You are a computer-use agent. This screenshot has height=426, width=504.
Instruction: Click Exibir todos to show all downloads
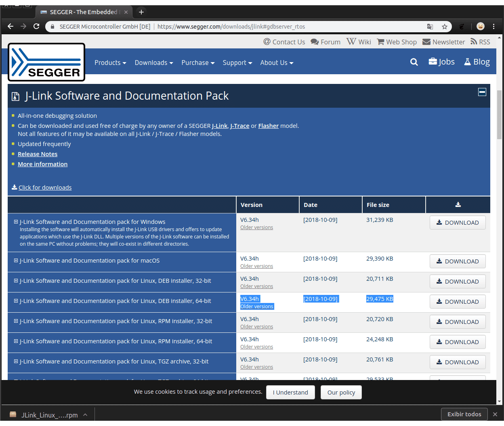pyautogui.click(x=464, y=414)
